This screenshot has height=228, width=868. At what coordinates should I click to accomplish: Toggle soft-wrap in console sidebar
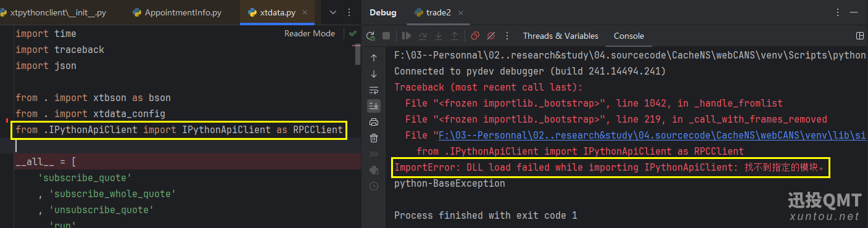374,90
